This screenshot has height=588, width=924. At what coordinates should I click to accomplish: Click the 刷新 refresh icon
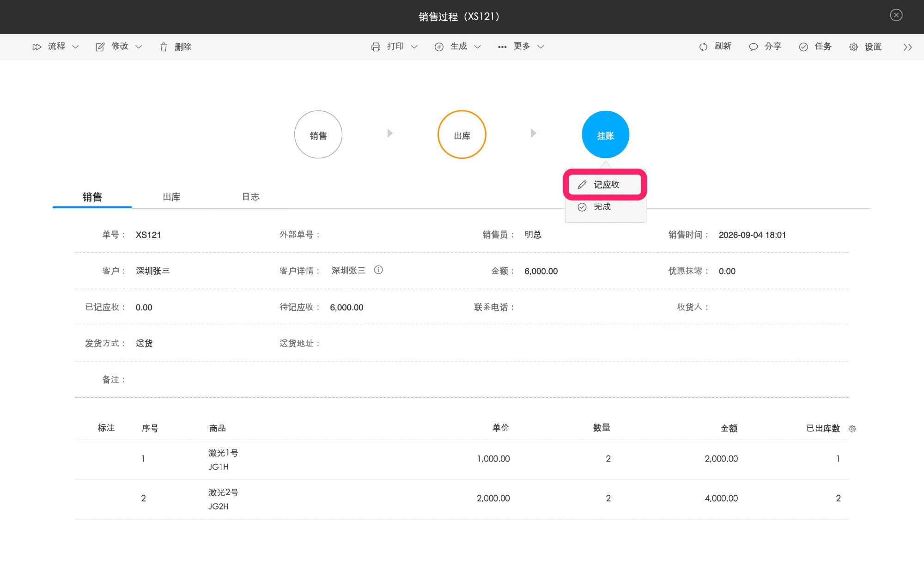(x=703, y=47)
